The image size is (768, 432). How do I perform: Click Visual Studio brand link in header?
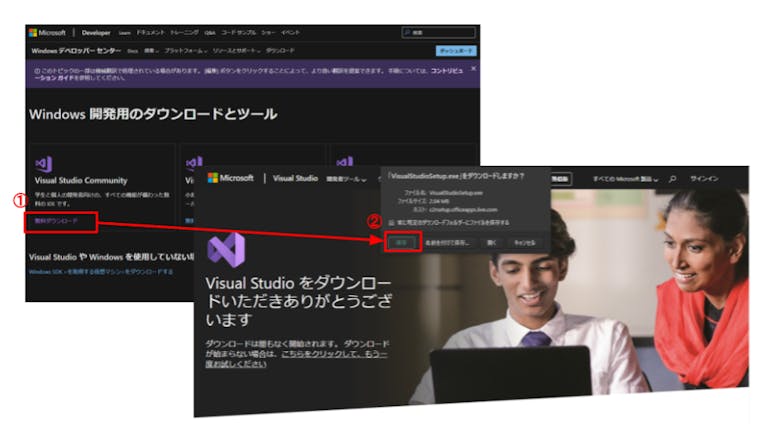tap(295, 178)
